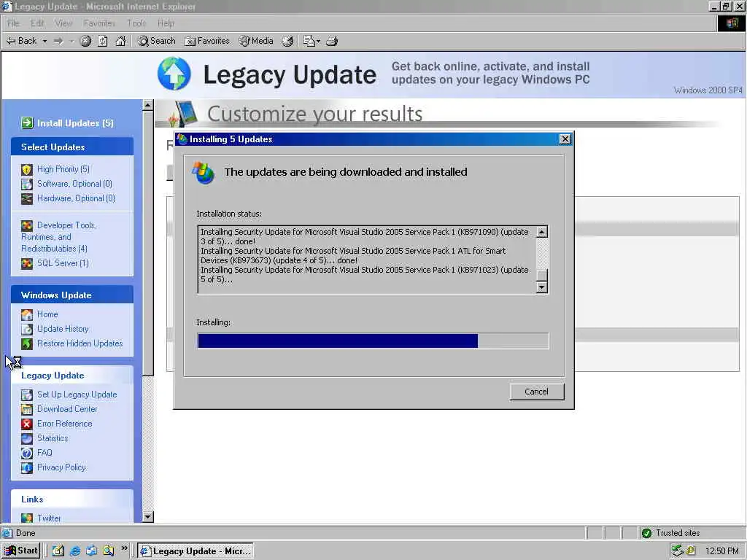Click the Installing progress bar
This screenshot has width=747, height=560.
pyautogui.click(x=373, y=341)
